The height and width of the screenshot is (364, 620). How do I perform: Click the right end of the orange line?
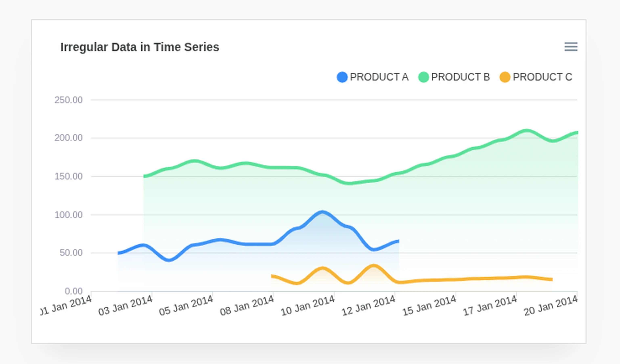[x=552, y=279]
